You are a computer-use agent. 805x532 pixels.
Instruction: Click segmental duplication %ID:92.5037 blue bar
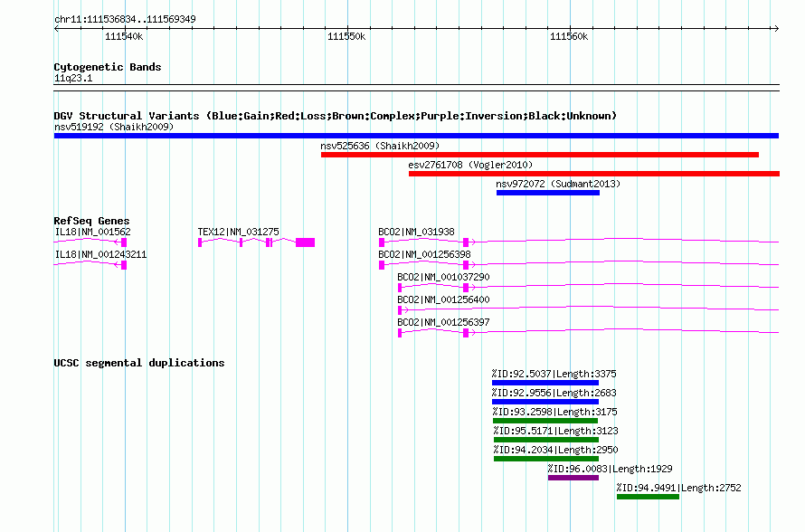545,383
